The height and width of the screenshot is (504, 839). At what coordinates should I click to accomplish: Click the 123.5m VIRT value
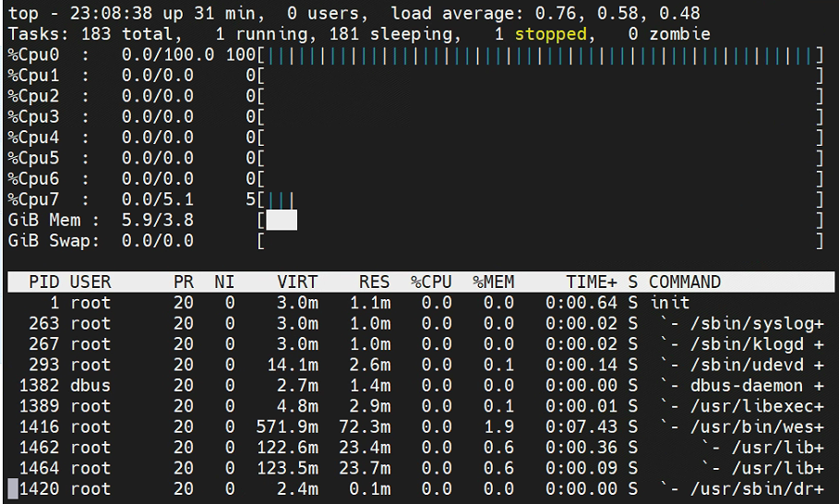(287, 468)
